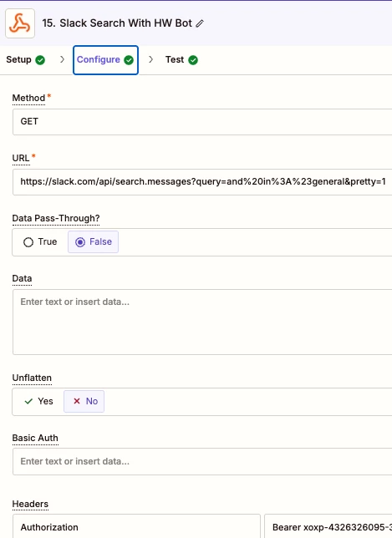Click the Method field label
The width and height of the screenshot is (392, 538).
[x=28, y=98]
